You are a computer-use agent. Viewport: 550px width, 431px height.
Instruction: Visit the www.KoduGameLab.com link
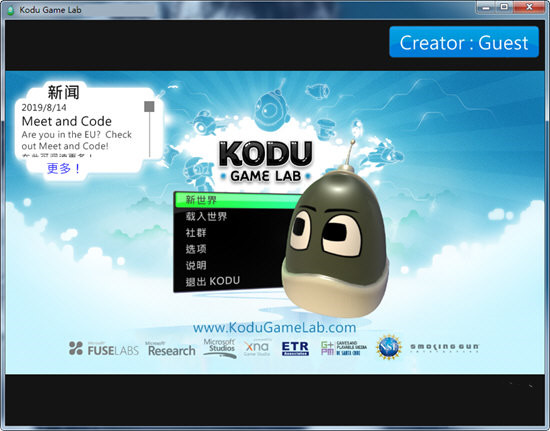pyautogui.click(x=274, y=328)
